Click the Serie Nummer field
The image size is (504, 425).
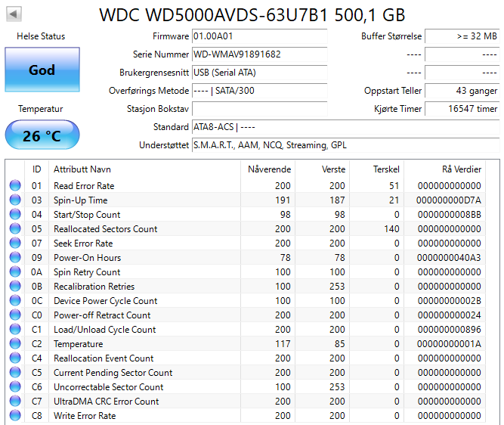tap(259, 54)
